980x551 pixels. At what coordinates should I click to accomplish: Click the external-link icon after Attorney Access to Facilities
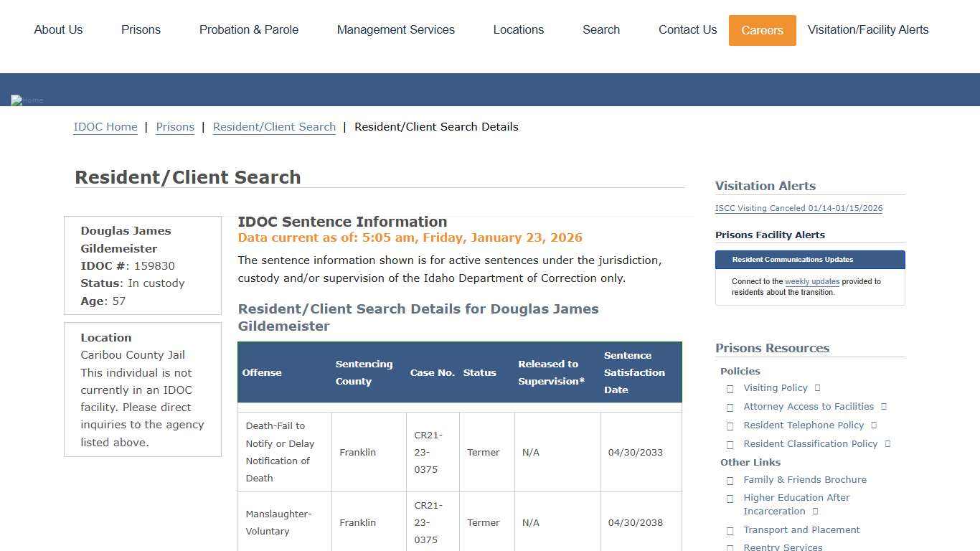(x=884, y=406)
